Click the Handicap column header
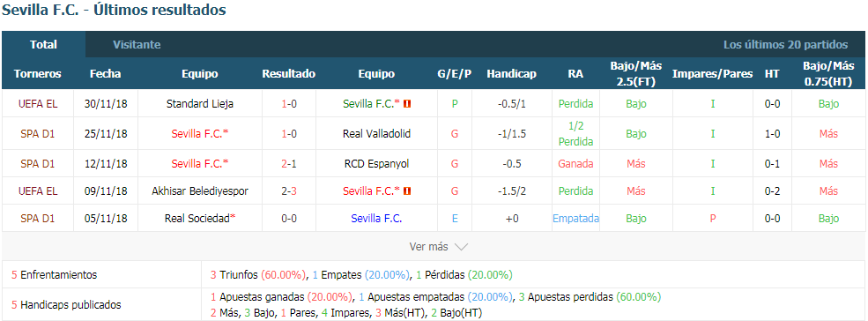This screenshot has width=868, height=321. click(x=511, y=74)
